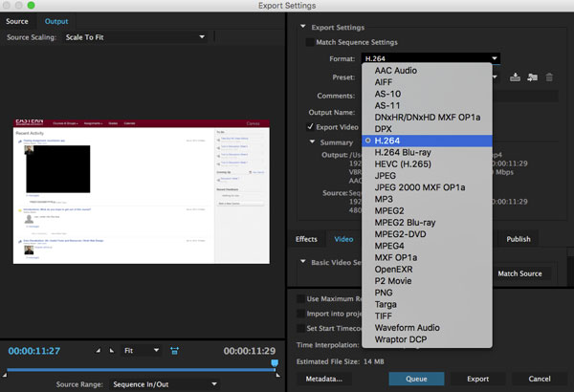The image size is (574, 392).
Task: Select the highlighted H.264 format
Action: pyautogui.click(x=427, y=141)
